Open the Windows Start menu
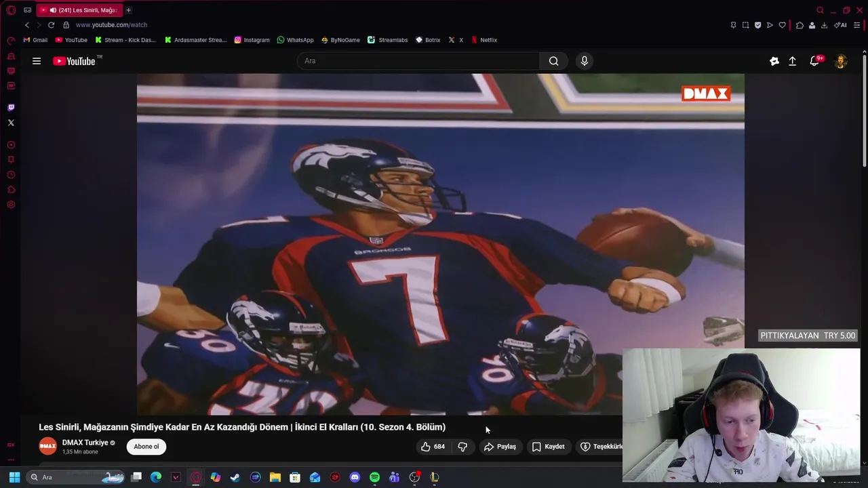This screenshot has height=488, width=868. tap(14, 477)
